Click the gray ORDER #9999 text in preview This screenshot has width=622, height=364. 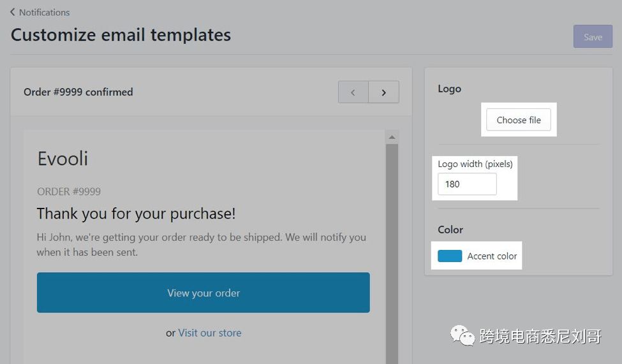69,191
